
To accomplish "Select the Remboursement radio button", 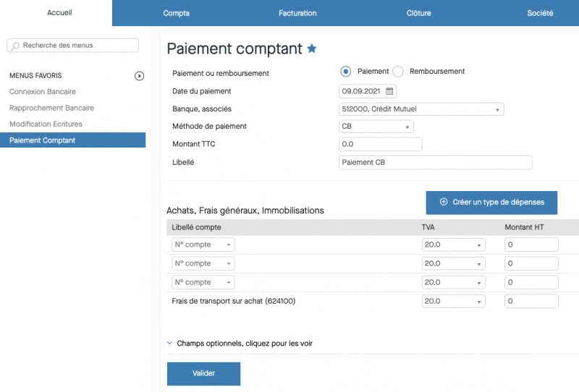I will click(398, 72).
